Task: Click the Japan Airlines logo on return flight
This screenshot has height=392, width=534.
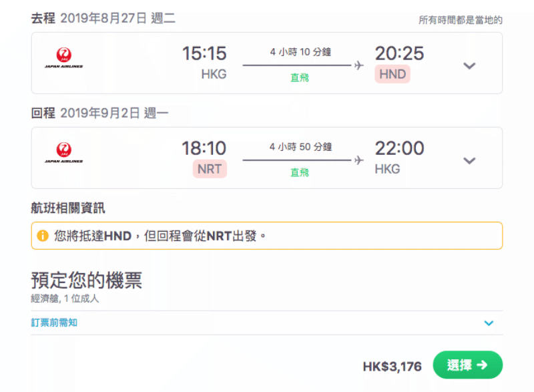Action: [63, 152]
